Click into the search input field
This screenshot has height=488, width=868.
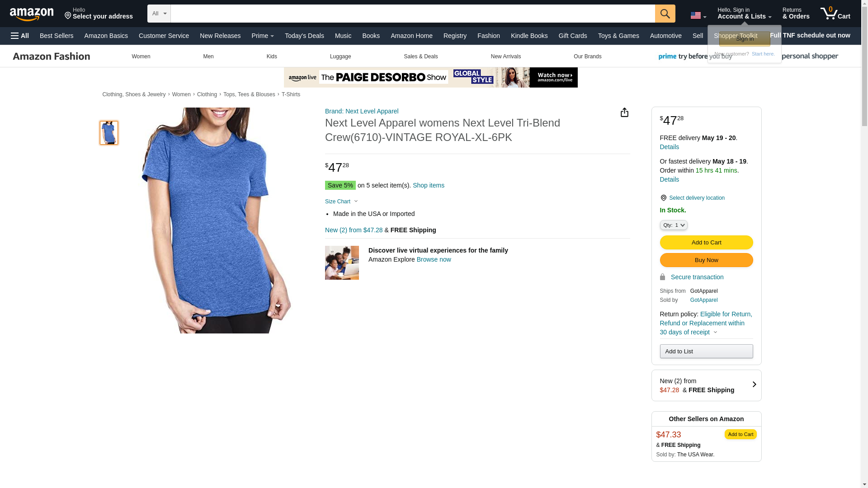pyautogui.click(x=412, y=14)
